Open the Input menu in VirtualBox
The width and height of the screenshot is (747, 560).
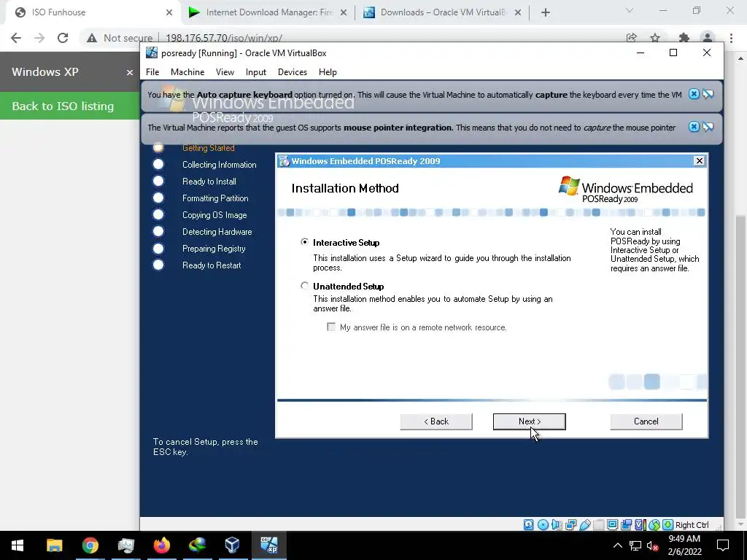(256, 72)
